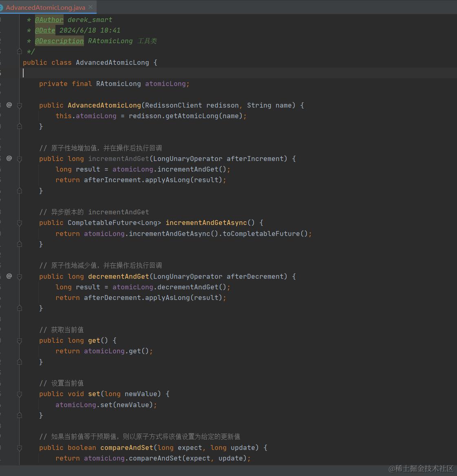Collapse the AdvancedAtomicLong constructor fold marker
Screen dimensions: 457x476
pos(20,105)
